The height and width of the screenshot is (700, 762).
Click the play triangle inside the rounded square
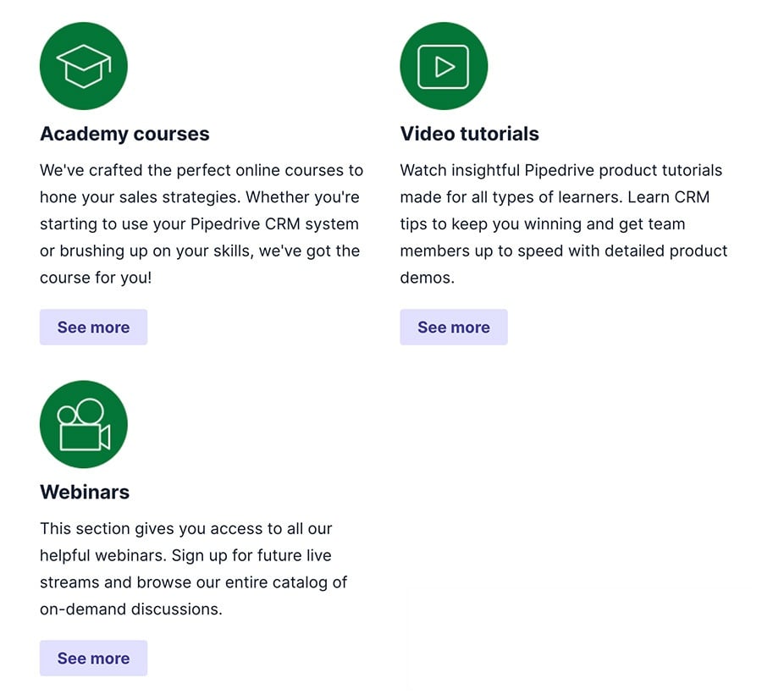tap(444, 65)
